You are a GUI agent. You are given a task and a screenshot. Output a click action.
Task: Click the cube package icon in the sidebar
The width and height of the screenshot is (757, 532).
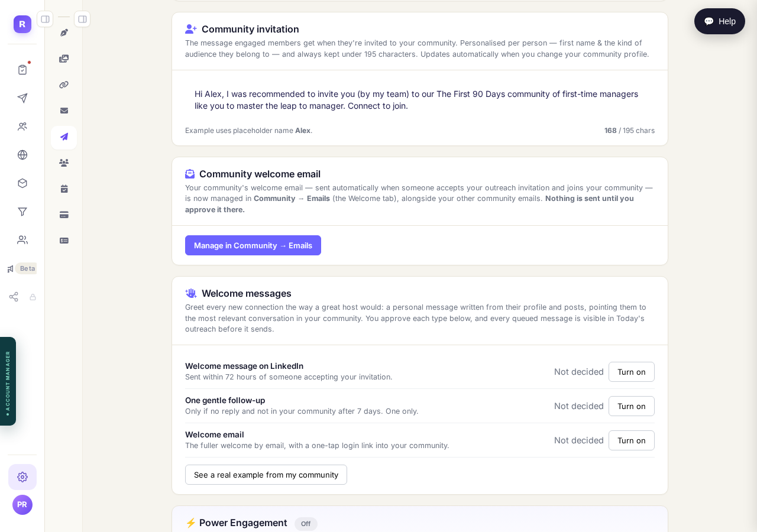click(22, 183)
